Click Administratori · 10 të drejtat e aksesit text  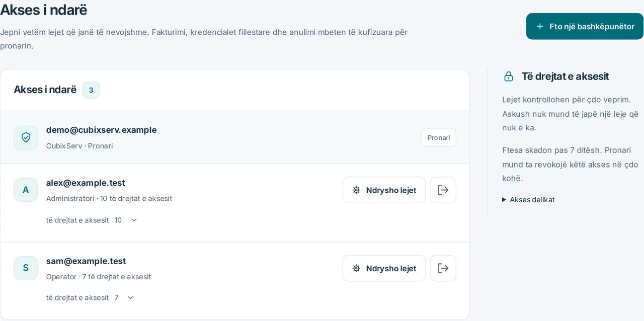[109, 198]
